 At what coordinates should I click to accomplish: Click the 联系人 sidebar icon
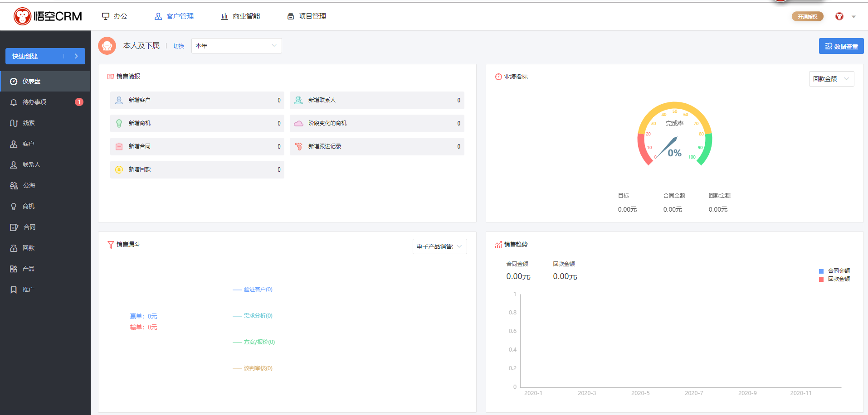click(14, 165)
